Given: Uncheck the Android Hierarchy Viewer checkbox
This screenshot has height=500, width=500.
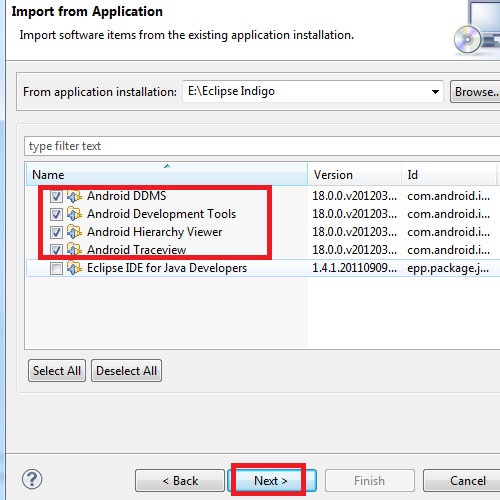Looking at the screenshot, I should pos(56,232).
